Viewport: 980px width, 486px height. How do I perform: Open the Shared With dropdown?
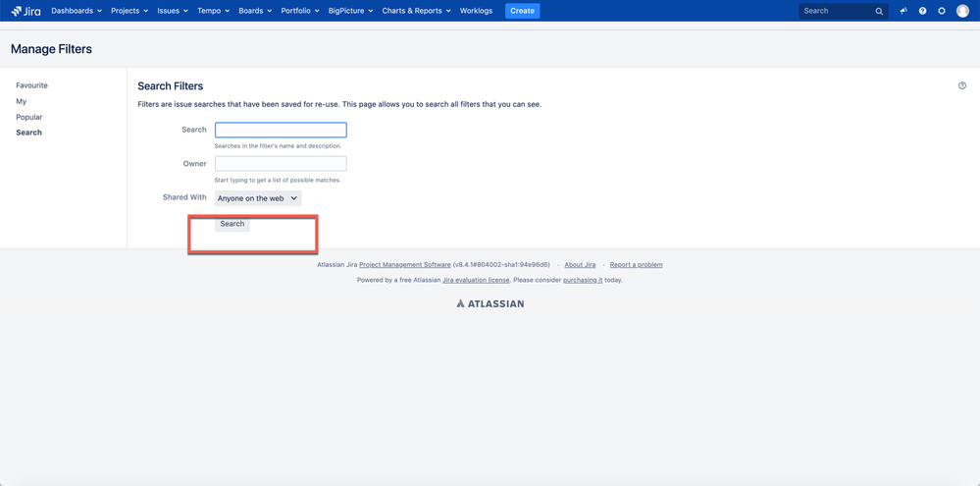tap(258, 198)
